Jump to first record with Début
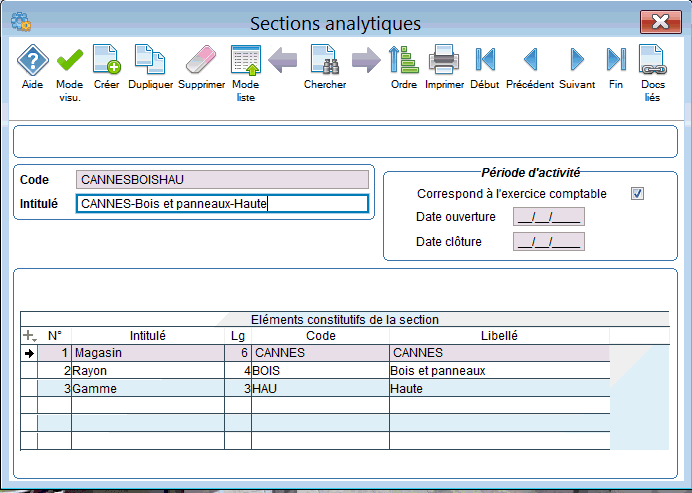Screen dimensions: 692x493 [x=485, y=59]
